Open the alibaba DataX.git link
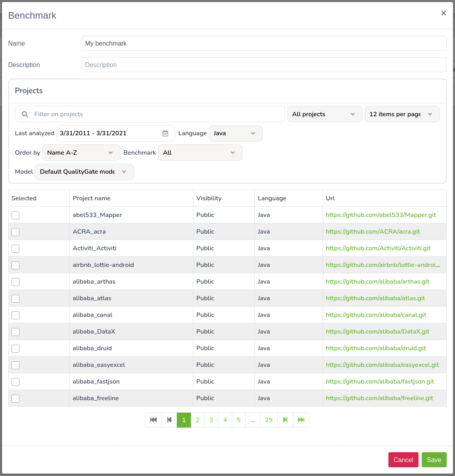The height and width of the screenshot is (476, 455). 378,332
